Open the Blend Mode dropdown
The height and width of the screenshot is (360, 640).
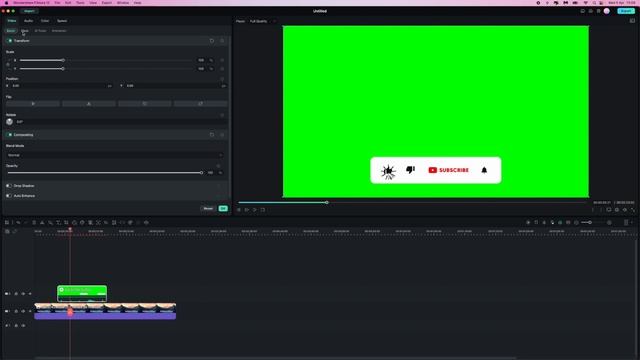pos(115,155)
